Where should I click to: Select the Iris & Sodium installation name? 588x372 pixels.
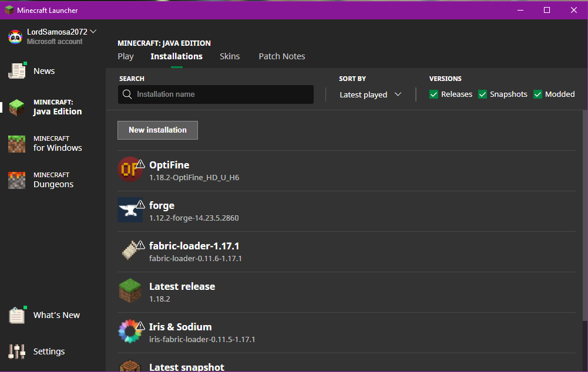tap(180, 327)
